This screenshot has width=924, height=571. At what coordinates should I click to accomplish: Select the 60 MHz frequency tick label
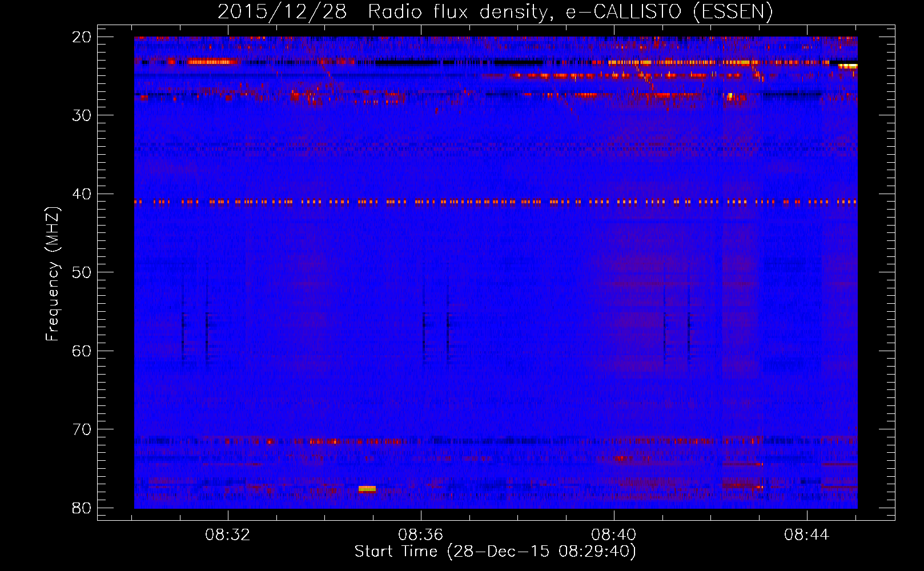(82, 351)
